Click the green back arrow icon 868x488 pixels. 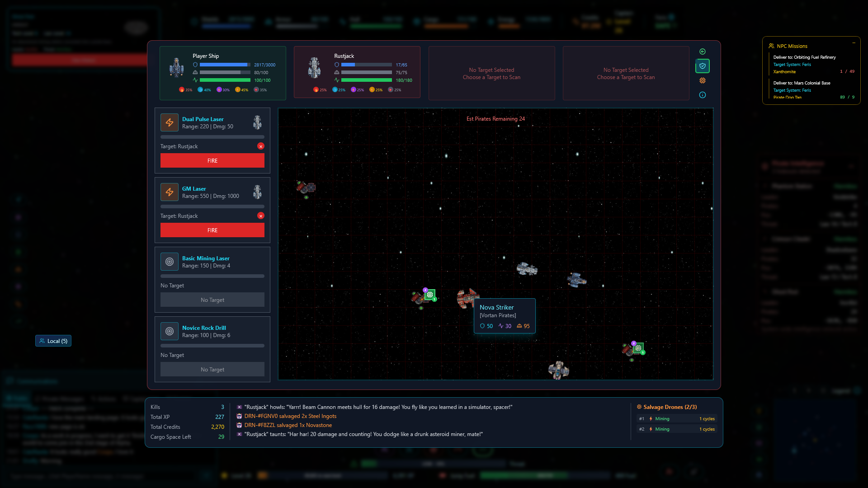click(703, 52)
